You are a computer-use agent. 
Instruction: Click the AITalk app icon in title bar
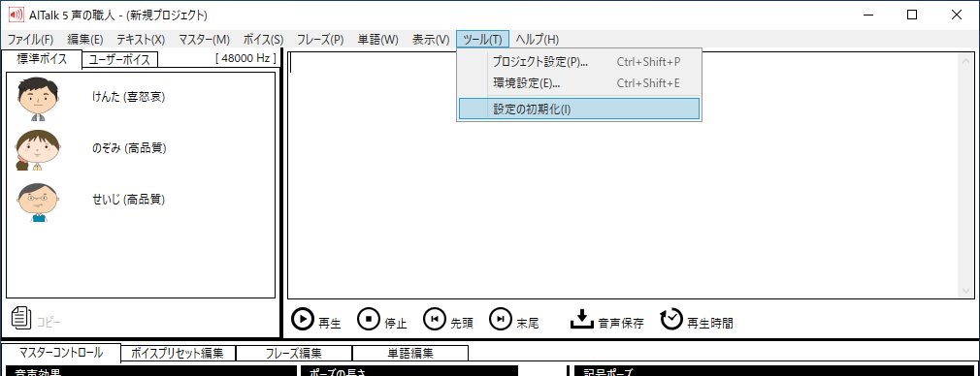(x=16, y=15)
